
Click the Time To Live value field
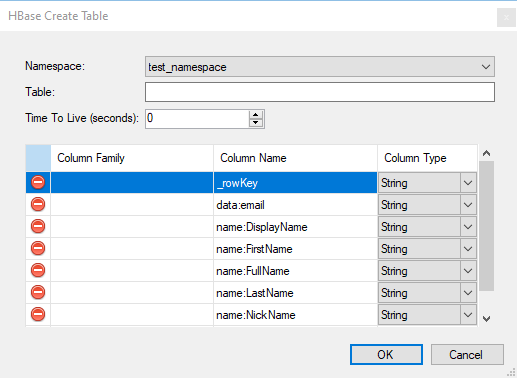pyautogui.click(x=197, y=118)
